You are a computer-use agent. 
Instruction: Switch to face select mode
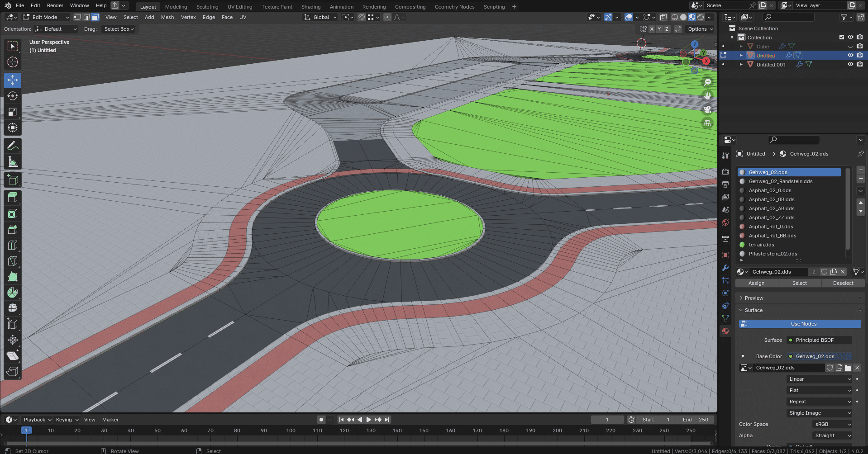pyautogui.click(x=95, y=17)
